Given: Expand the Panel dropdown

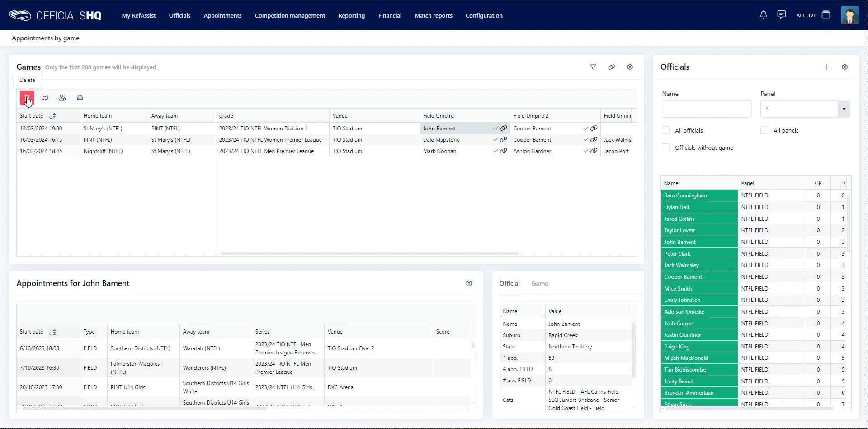Looking at the screenshot, I should pos(844,109).
